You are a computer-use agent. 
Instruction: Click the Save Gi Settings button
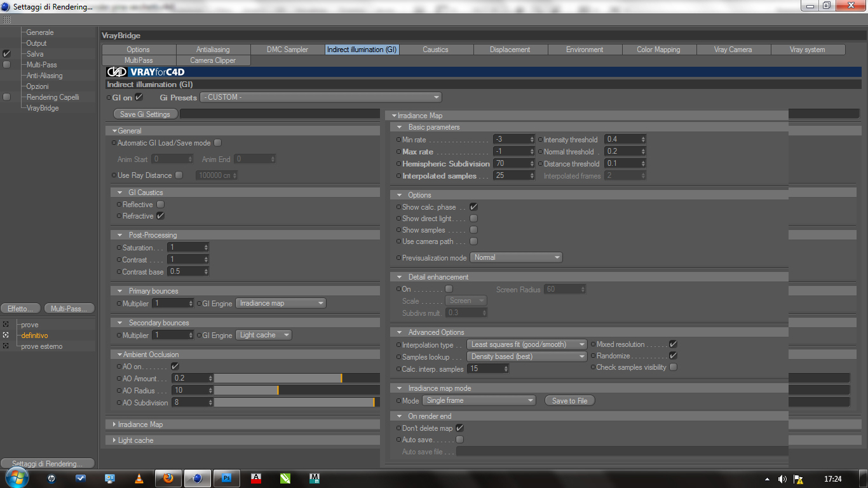click(x=145, y=114)
